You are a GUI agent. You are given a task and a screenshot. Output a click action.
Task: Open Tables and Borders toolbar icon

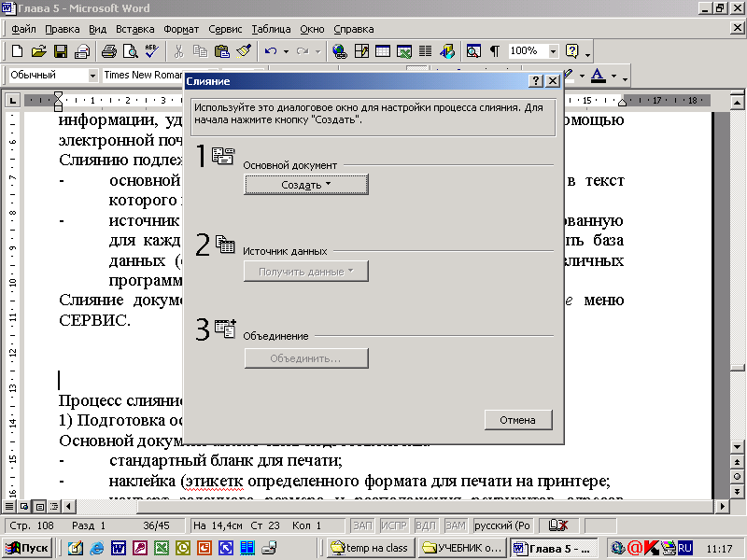coord(361,51)
